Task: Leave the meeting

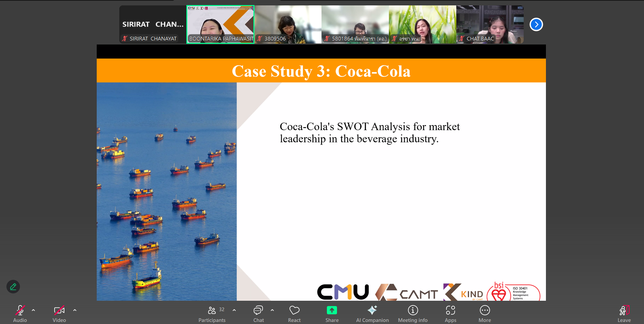Action: tap(624, 314)
